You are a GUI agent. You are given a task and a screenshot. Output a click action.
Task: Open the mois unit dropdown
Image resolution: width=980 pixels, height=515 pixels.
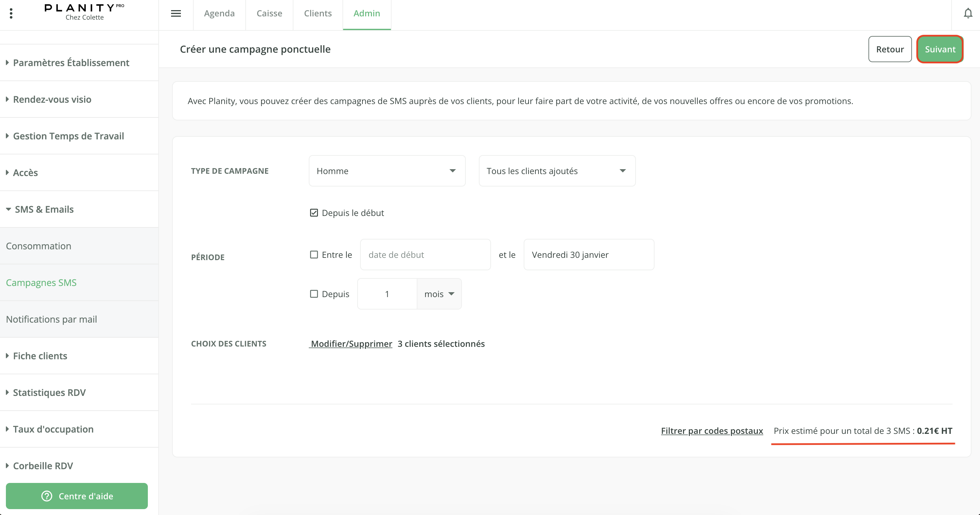[439, 294]
